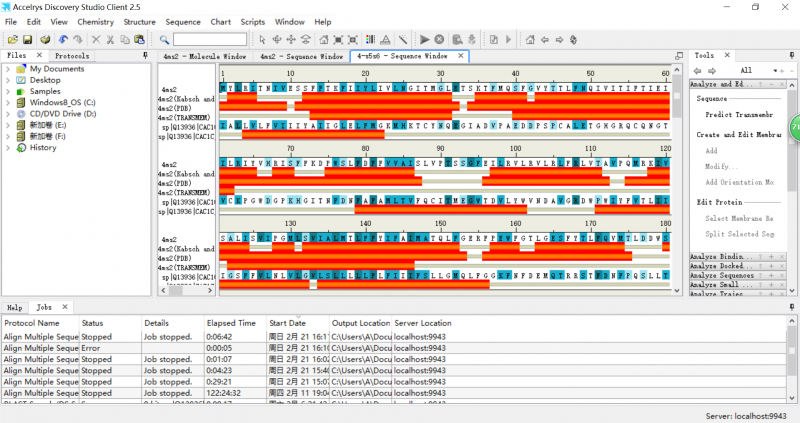Expand the Analyze Sequences tool group
The height and width of the screenshot is (423, 800).
[771, 276]
